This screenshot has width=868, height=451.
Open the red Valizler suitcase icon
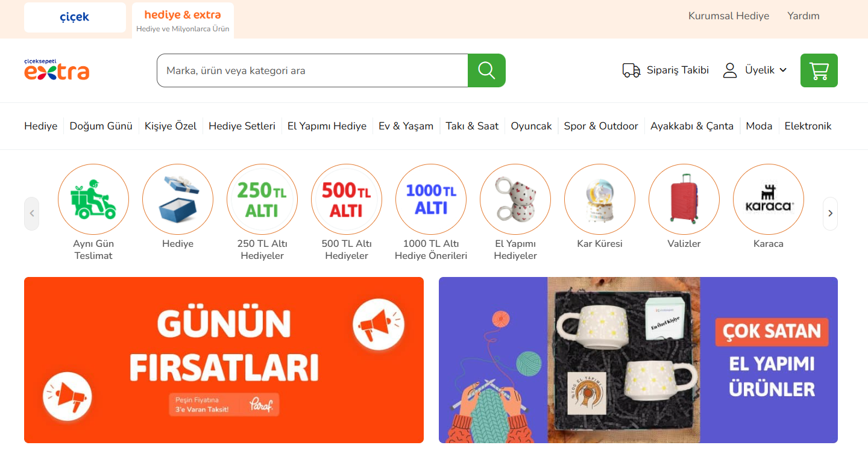click(x=684, y=199)
